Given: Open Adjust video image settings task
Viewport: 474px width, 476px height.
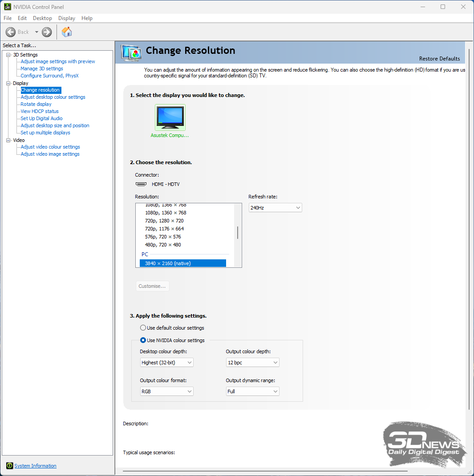Looking at the screenshot, I should pos(50,154).
